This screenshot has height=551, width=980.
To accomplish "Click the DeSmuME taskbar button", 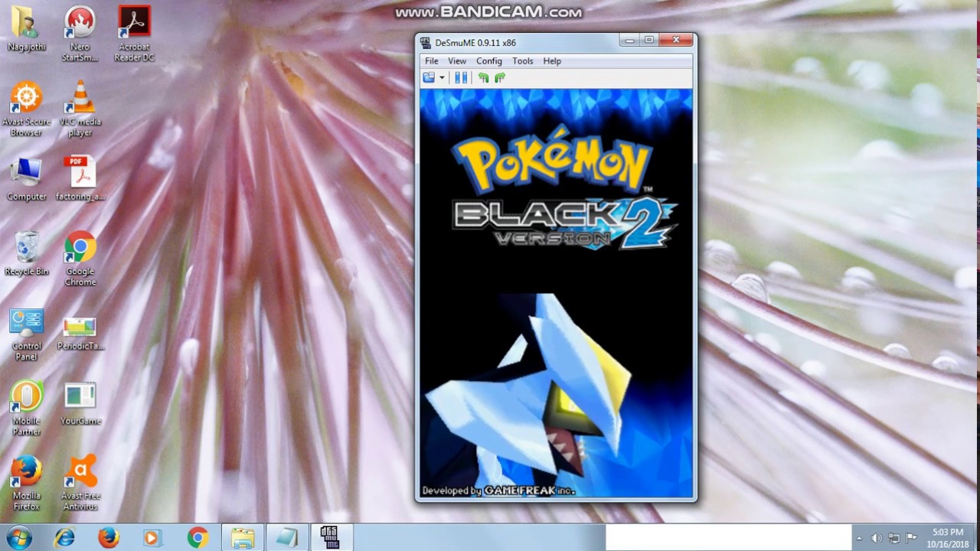I will coord(331,537).
